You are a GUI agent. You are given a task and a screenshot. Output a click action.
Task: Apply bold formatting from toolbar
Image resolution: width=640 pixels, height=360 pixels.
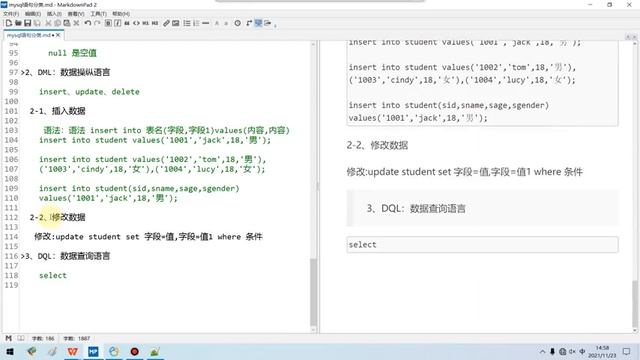(108, 23)
